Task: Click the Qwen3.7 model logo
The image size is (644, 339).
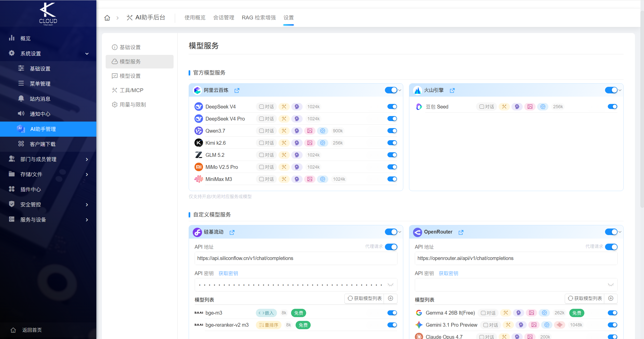Action: 199,131
